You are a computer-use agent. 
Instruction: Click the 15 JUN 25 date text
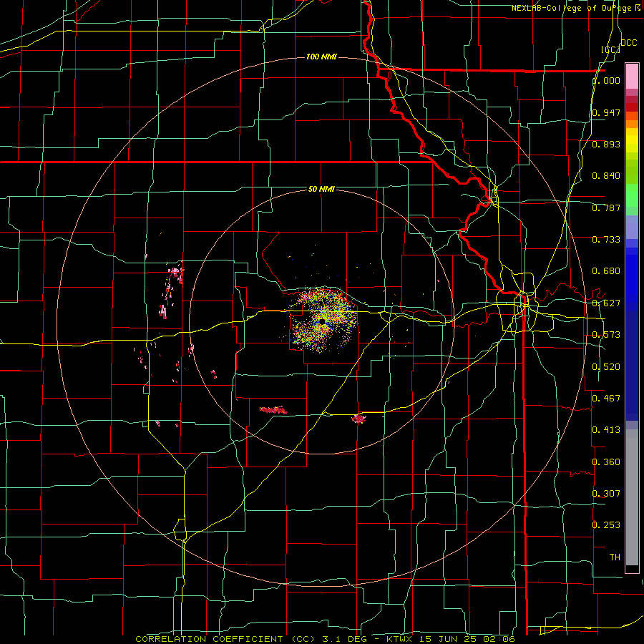(446, 639)
